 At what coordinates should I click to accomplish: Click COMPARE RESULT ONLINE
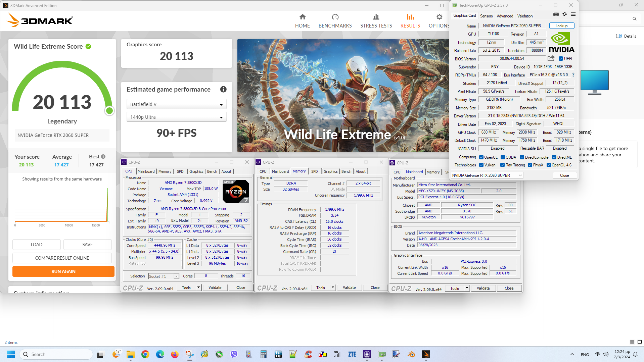click(62, 258)
